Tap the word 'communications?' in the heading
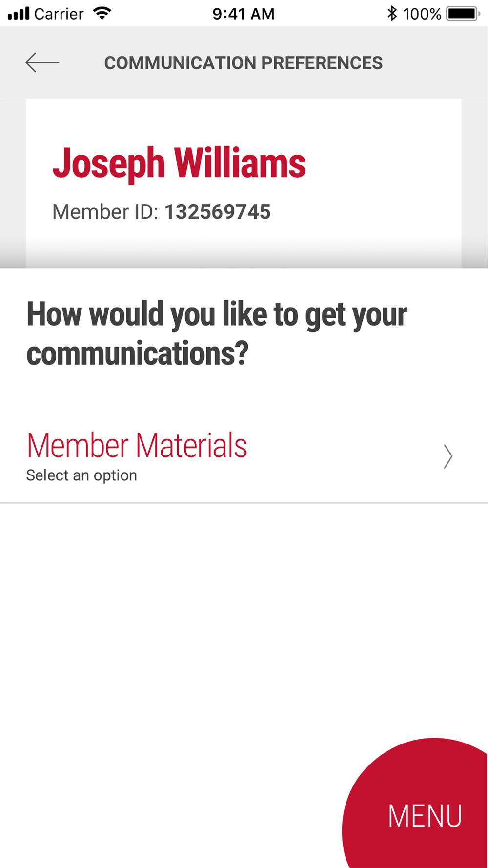Viewport: 488px width, 868px height. click(137, 353)
